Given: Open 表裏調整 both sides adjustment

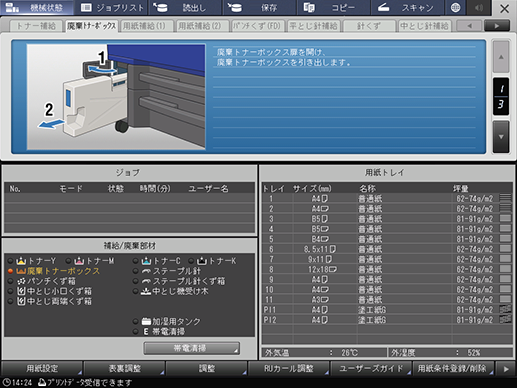Looking at the screenshot, I should point(125,368).
